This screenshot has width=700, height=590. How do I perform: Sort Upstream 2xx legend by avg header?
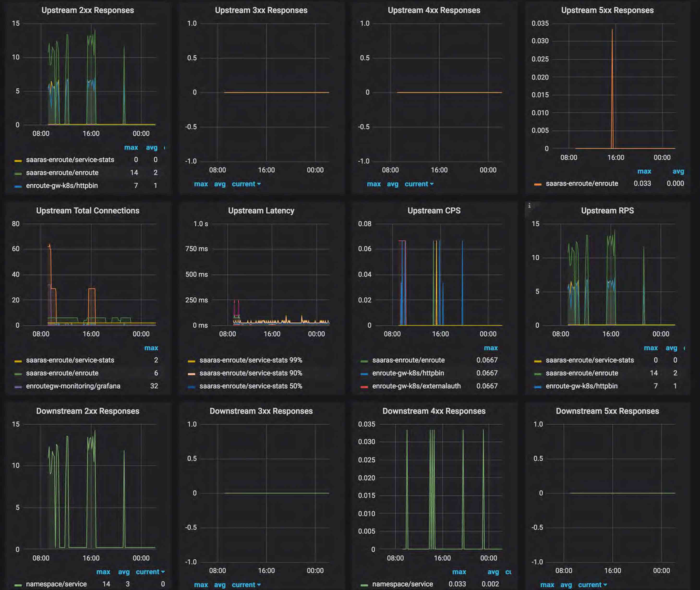coord(151,147)
